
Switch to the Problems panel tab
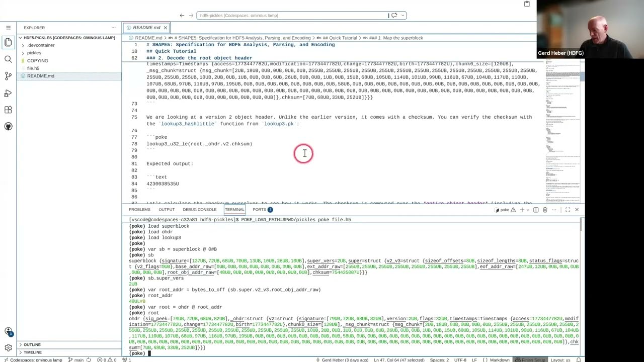point(139,210)
